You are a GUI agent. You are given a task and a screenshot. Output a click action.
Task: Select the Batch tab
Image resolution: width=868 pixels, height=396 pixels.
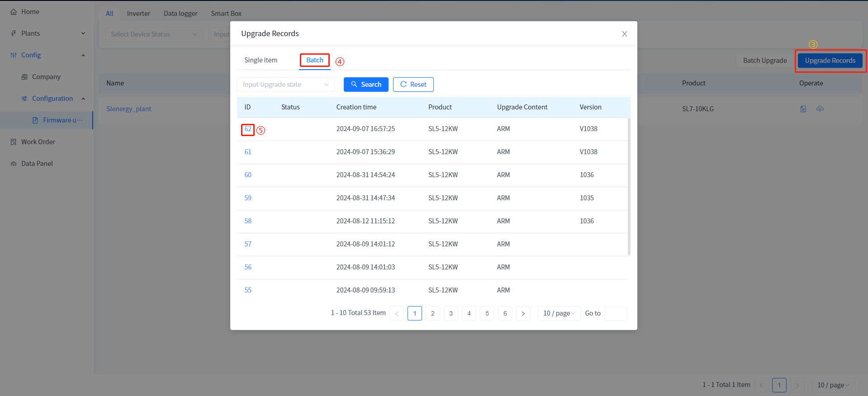pyautogui.click(x=315, y=60)
